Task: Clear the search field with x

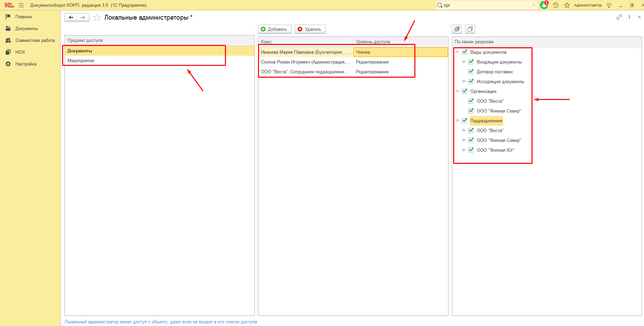Action: 534,5
